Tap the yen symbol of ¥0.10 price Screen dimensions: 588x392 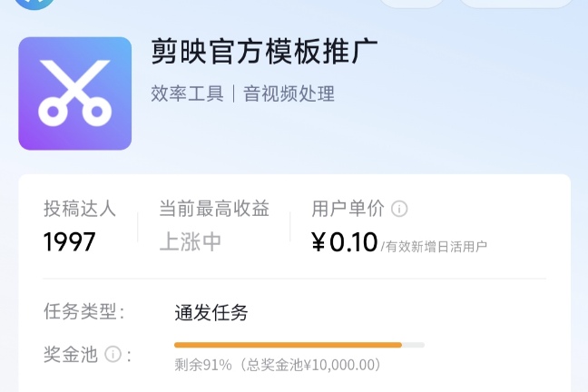point(318,242)
